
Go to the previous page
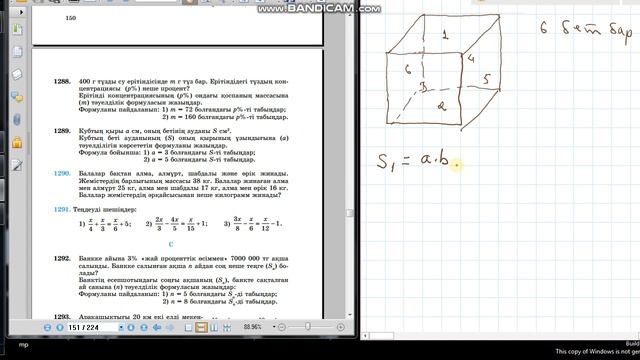[60, 327]
